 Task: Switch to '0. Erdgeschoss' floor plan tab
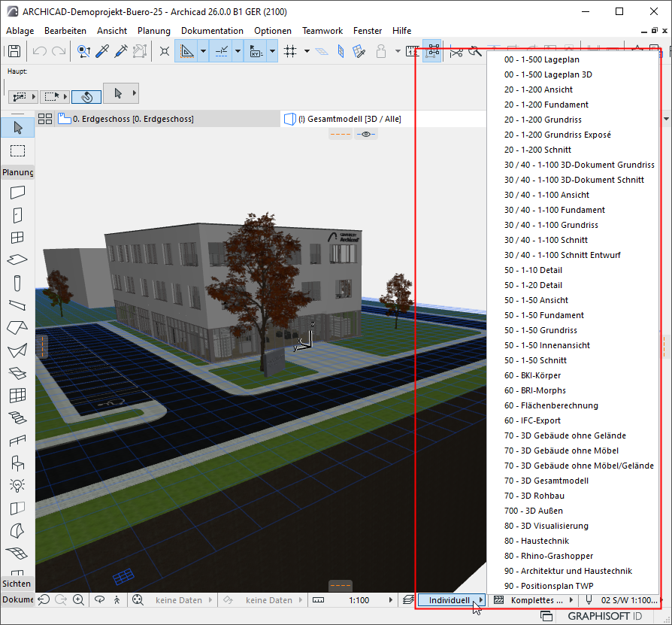132,119
